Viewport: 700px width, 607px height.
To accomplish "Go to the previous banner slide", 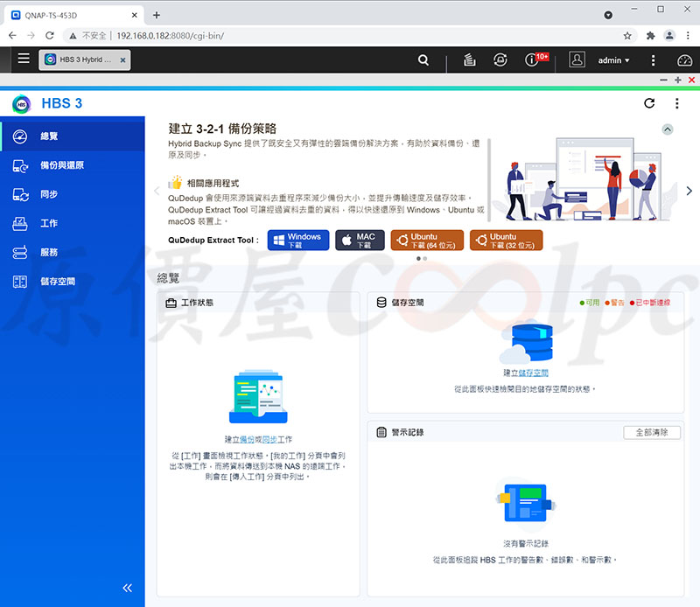I will tap(157, 191).
